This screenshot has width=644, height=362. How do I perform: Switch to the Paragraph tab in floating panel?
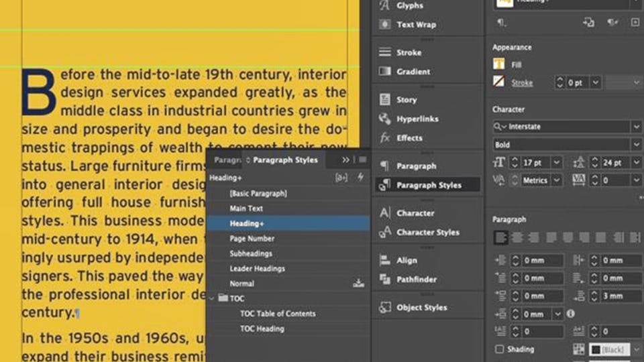(227, 160)
